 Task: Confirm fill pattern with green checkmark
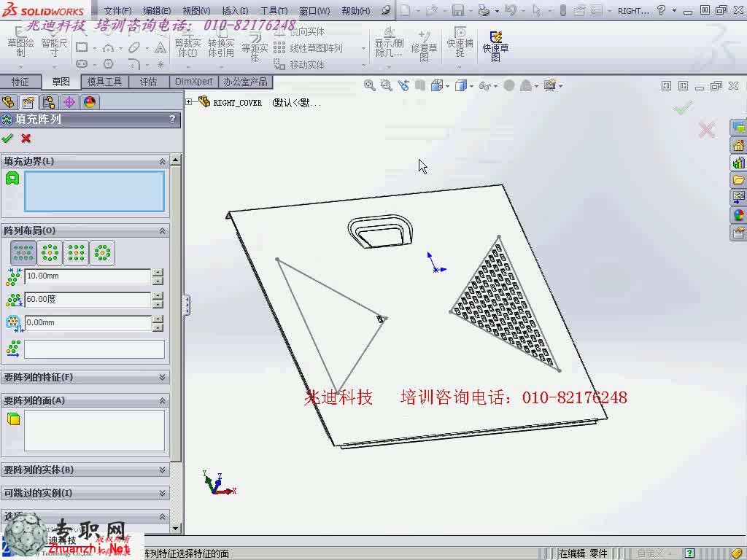pyautogui.click(x=7, y=138)
